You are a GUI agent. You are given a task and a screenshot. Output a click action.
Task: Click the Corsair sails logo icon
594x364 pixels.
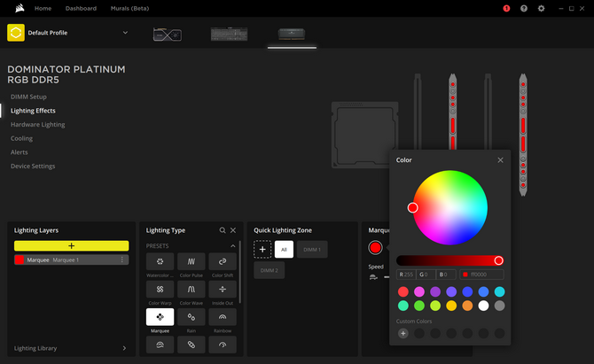tap(20, 8)
